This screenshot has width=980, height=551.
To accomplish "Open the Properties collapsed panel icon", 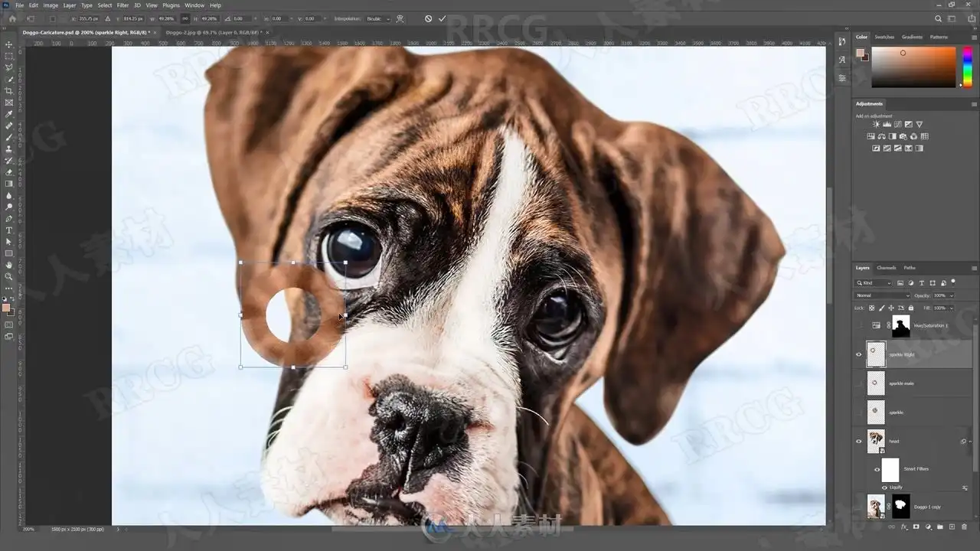I will [x=842, y=78].
